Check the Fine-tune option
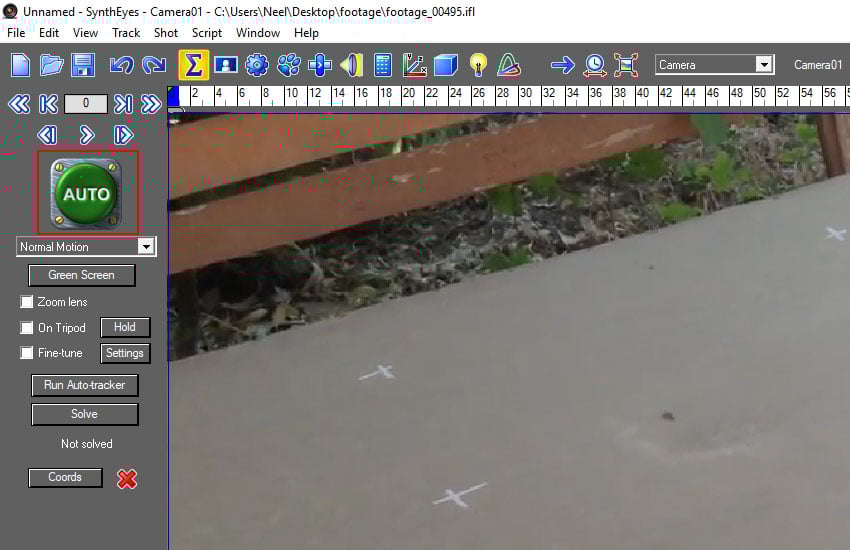850x550 pixels. click(28, 353)
